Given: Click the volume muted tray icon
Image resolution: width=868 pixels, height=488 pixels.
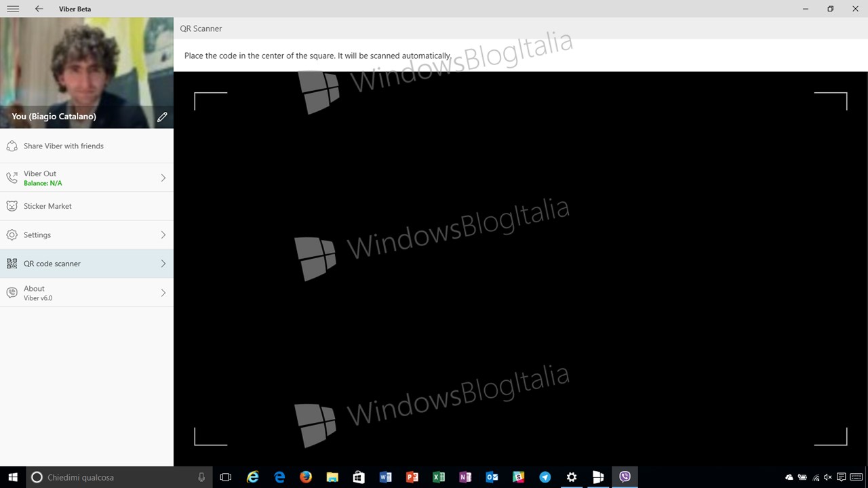Looking at the screenshot, I should click(828, 477).
